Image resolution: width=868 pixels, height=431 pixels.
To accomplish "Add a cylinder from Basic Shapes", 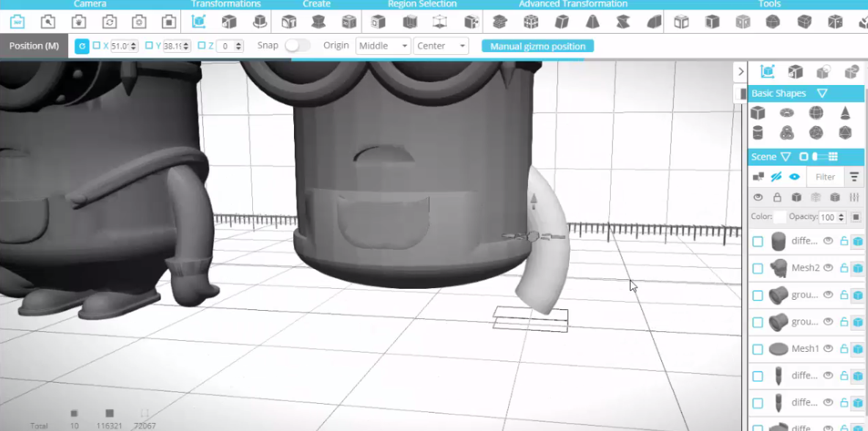I will [758, 133].
